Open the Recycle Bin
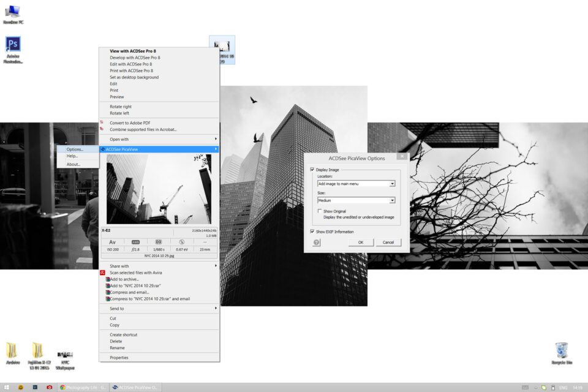588x392 pixels. (x=562, y=353)
